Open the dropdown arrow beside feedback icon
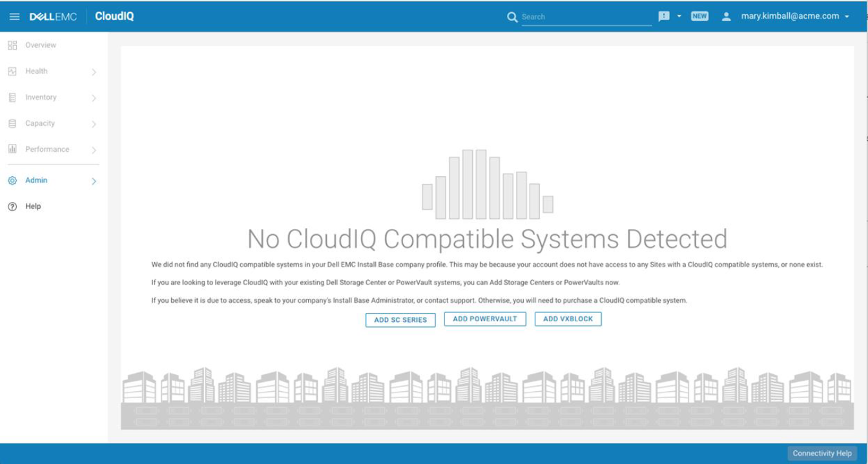868x464 pixels. point(679,17)
